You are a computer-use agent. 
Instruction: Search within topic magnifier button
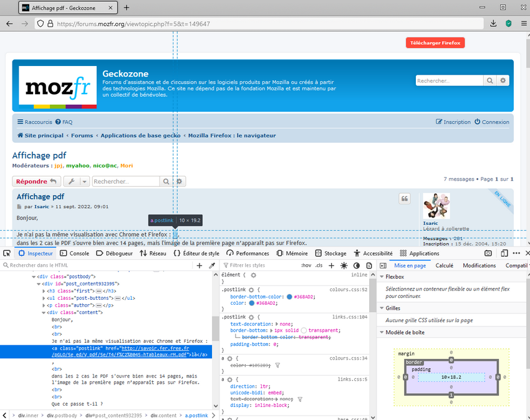point(166,181)
